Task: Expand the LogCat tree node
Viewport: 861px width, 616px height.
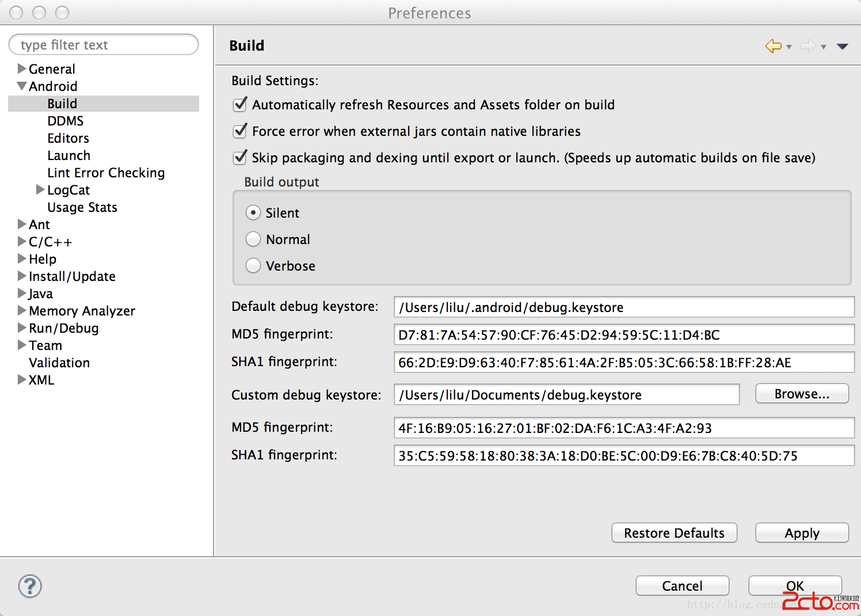Action: coord(40,189)
